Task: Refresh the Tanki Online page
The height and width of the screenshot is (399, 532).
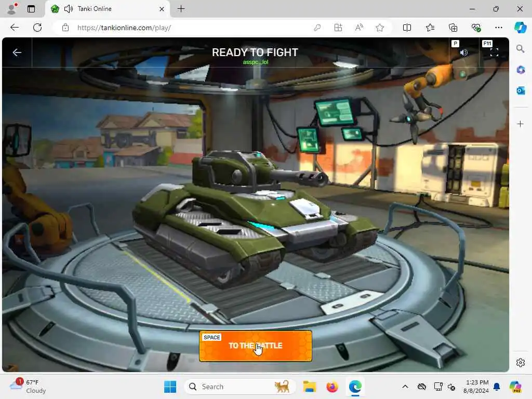Action: (x=37, y=28)
